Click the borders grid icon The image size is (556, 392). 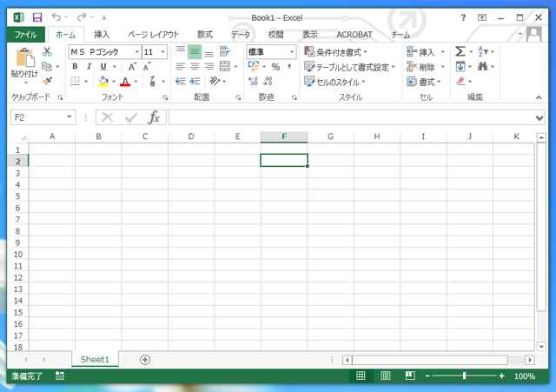point(75,81)
